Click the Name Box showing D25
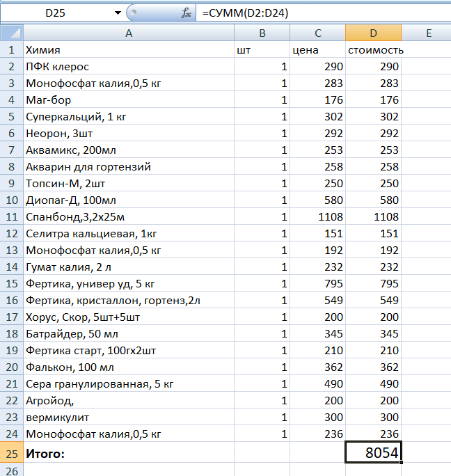451x476 pixels. point(56,13)
